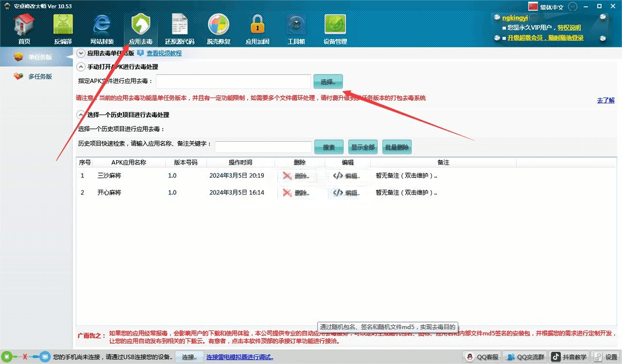Collapse the 应用去毒单任务版 section
622x364 pixels.
point(81,53)
